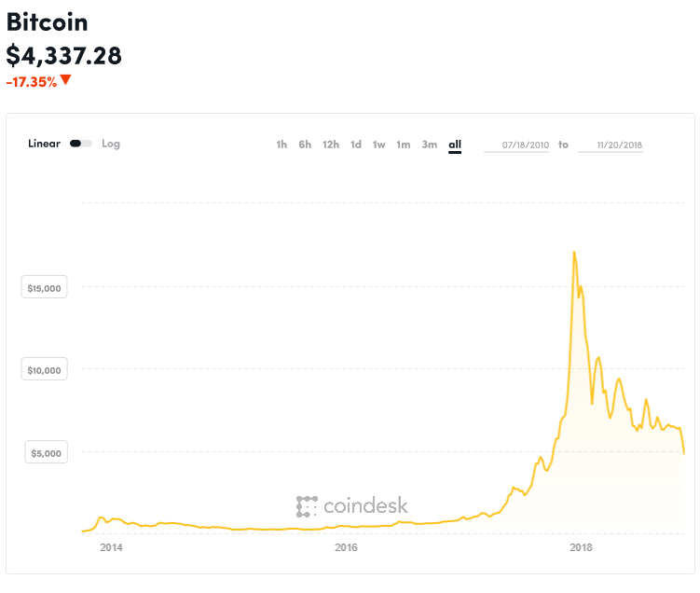Click the $15,000 axis label
Screen dimensions: 700x593
[x=44, y=287]
